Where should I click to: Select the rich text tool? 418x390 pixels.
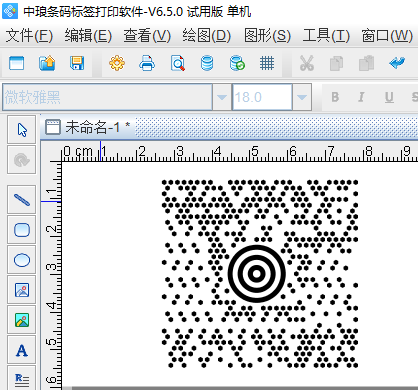22,379
